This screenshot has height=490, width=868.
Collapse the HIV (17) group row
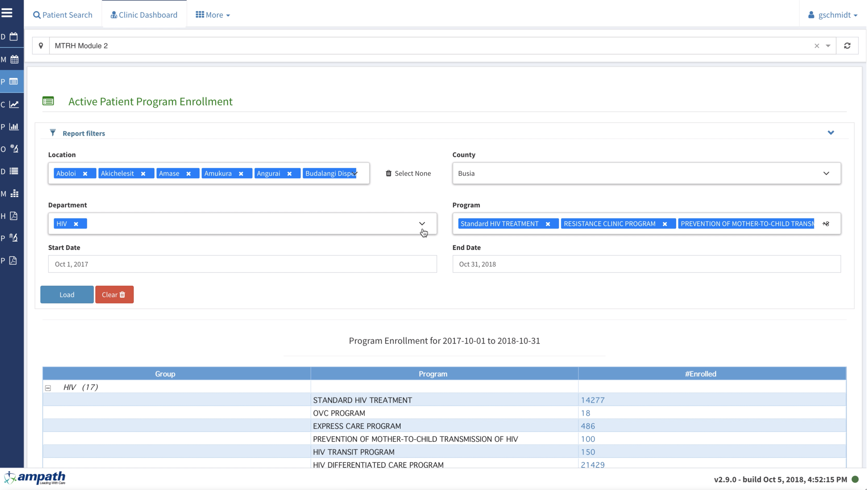tap(48, 388)
